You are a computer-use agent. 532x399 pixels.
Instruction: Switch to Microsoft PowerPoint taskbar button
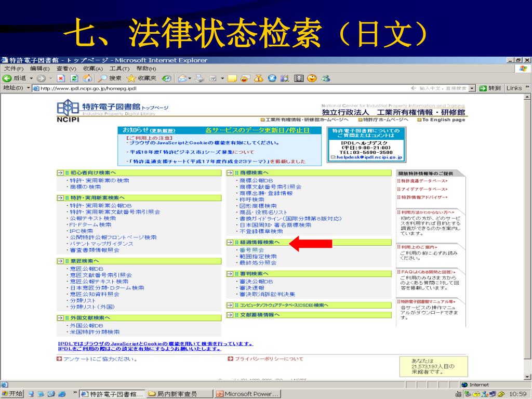coord(247,394)
